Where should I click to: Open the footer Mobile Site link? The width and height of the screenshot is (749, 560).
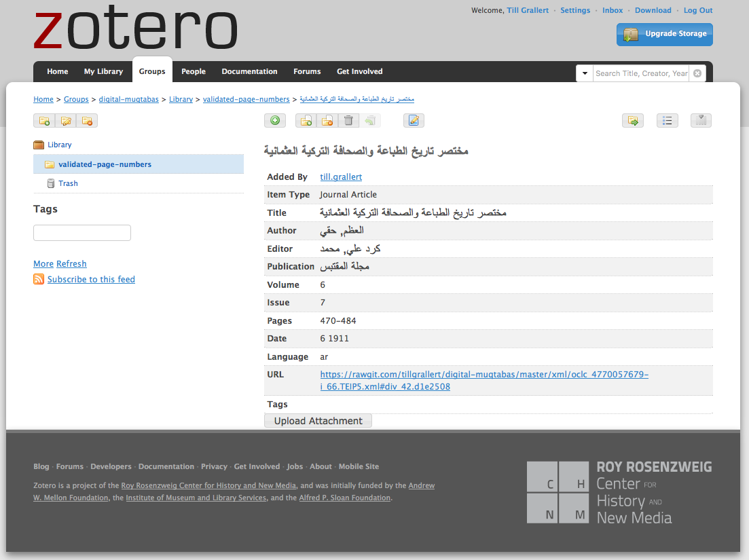[x=359, y=466]
